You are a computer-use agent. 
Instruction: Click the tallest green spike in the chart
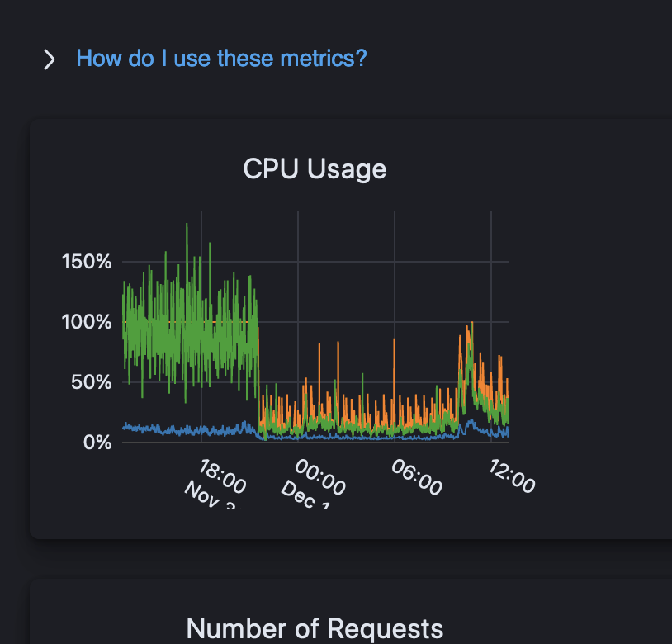point(186,227)
